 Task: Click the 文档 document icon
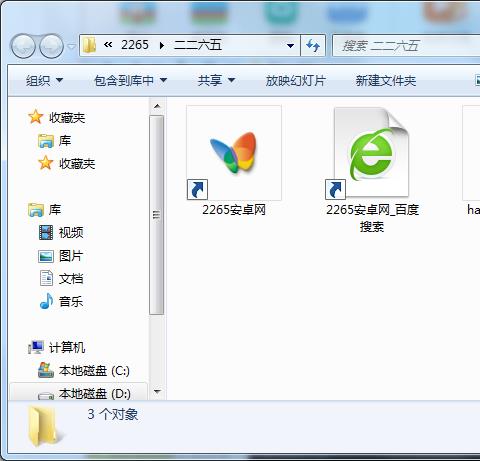coord(46,278)
